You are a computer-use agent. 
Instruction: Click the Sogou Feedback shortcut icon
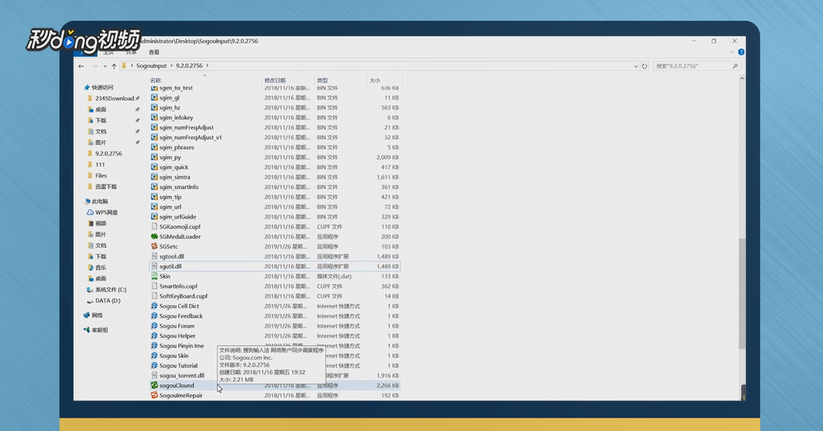[x=154, y=316]
